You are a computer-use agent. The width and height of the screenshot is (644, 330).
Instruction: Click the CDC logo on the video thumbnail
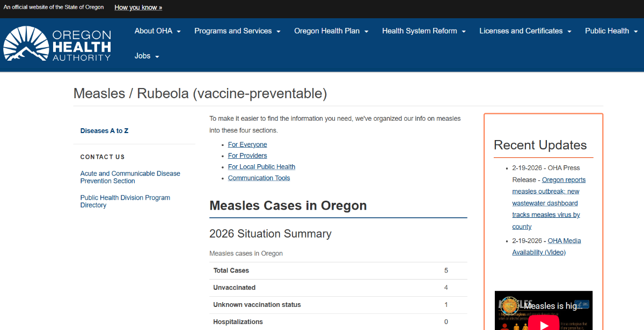pyautogui.click(x=582, y=304)
